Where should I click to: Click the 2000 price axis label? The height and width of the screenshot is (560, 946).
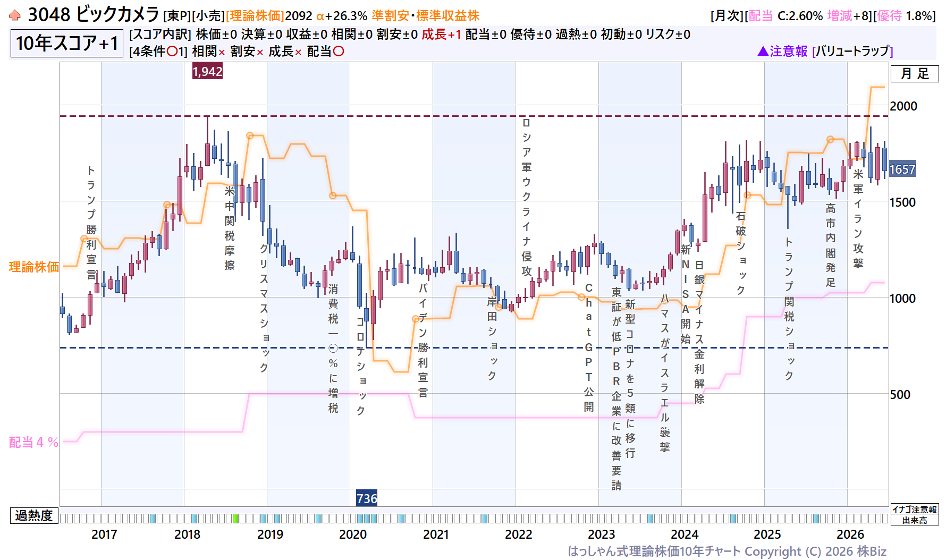tap(903, 106)
